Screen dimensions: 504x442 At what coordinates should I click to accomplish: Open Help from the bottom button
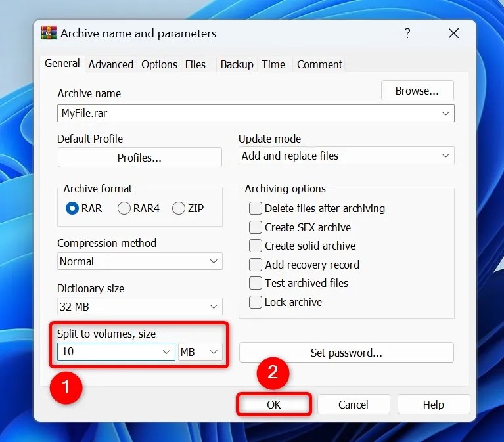coord(434,405)
